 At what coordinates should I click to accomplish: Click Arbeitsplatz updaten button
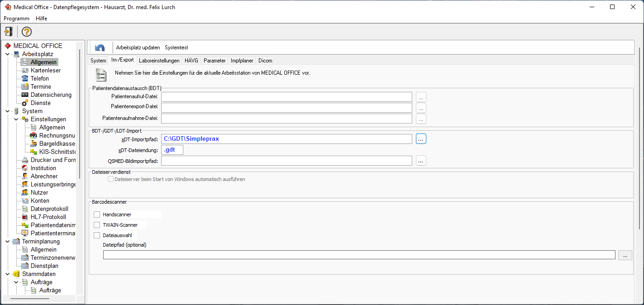tap(138, 48)
